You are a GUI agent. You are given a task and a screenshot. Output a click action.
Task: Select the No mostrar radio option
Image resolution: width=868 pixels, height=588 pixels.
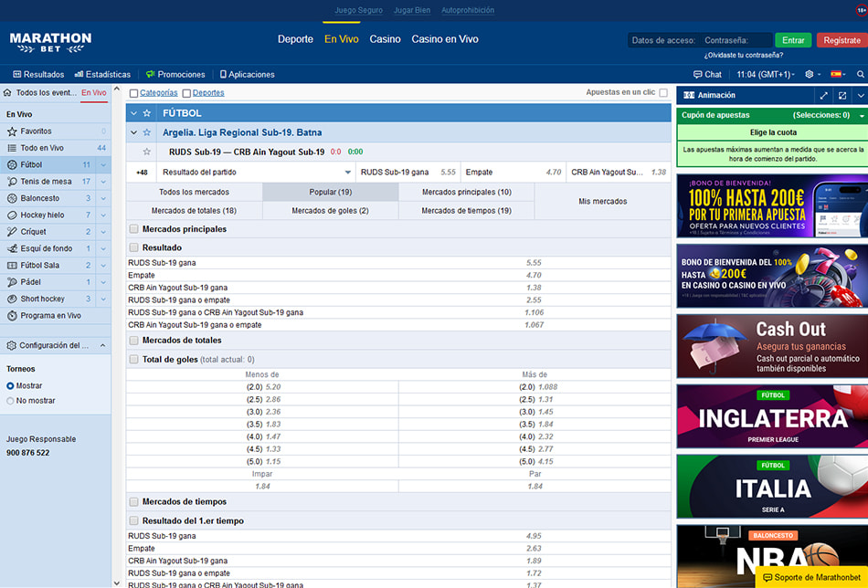(11, 401)
